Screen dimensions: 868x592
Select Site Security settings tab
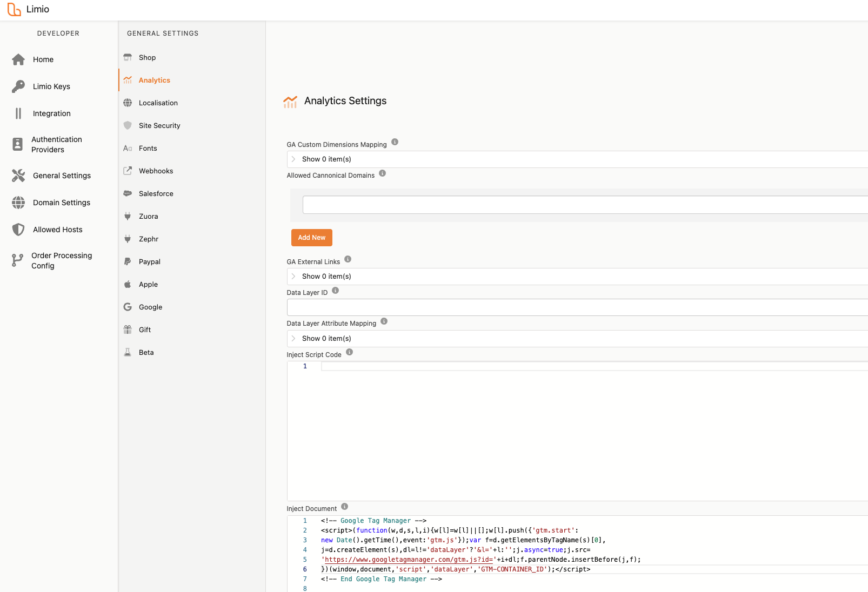pos(159,125)
